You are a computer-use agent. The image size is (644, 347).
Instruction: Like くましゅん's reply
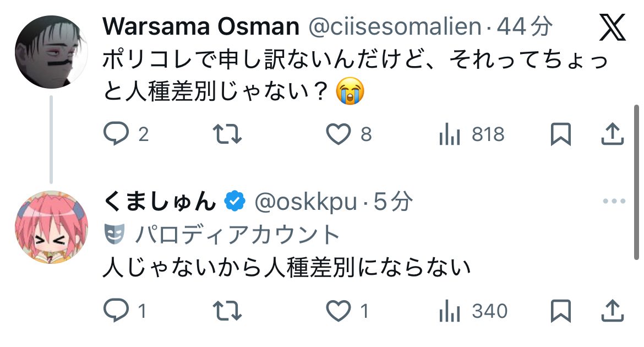tap(339, 312)
